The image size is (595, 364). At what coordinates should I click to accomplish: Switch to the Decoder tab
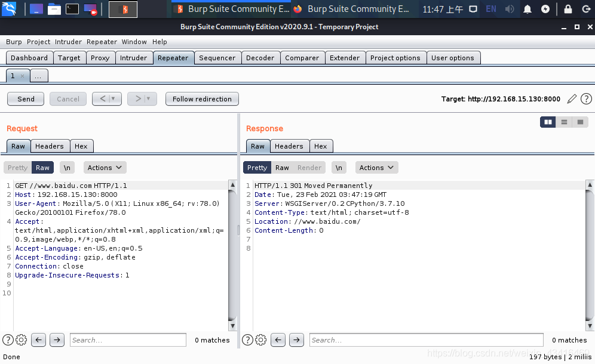pyautogui.click(x=260, y=58)
